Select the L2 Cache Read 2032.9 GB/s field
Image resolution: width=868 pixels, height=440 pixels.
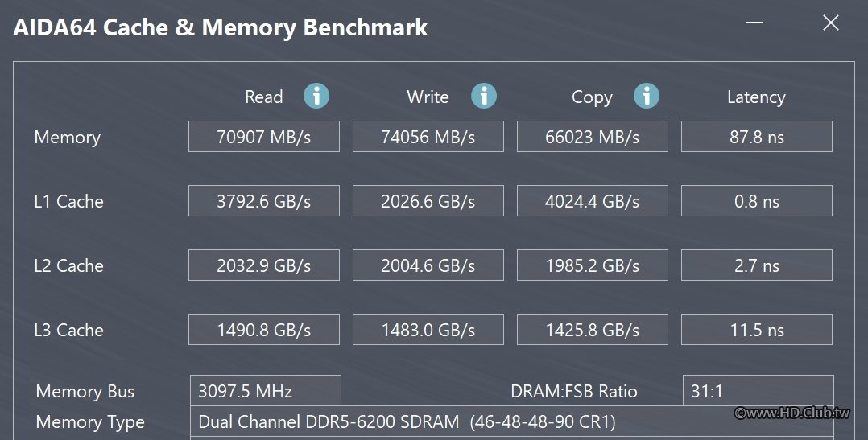tap(264, 265)
